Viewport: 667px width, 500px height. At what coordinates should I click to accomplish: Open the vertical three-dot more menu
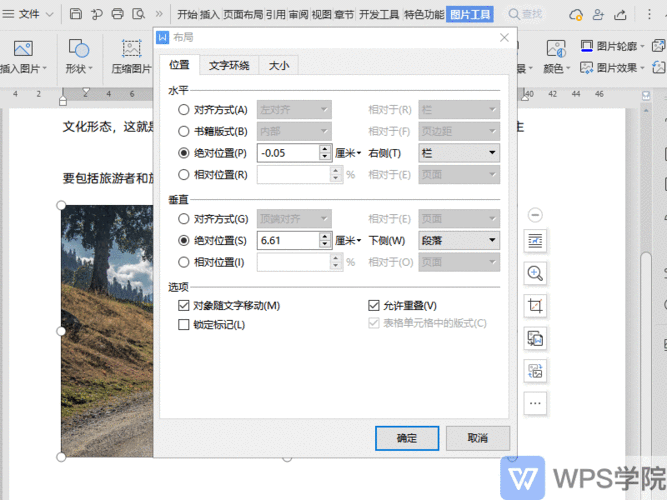coord(649,15)
